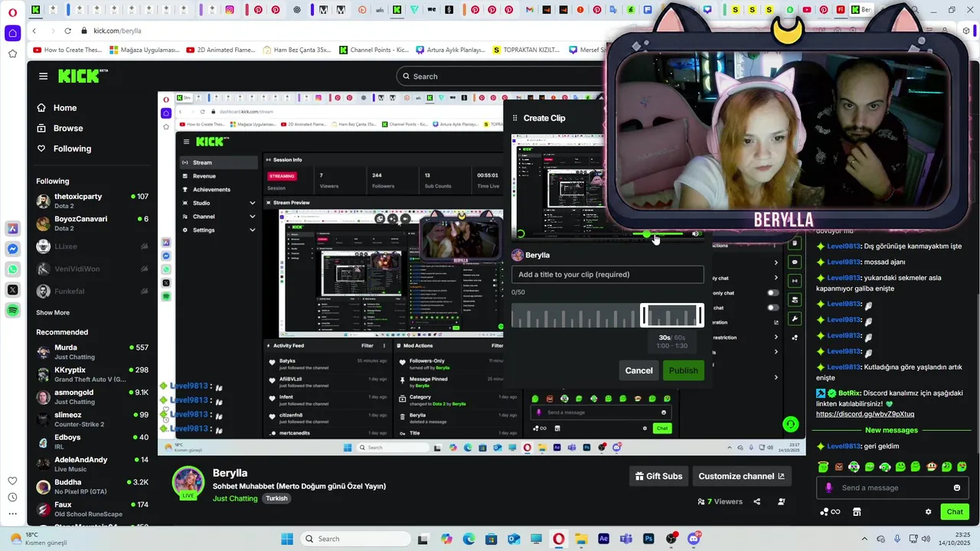Click Gift Subs button
980x551 pixels.
658,476
